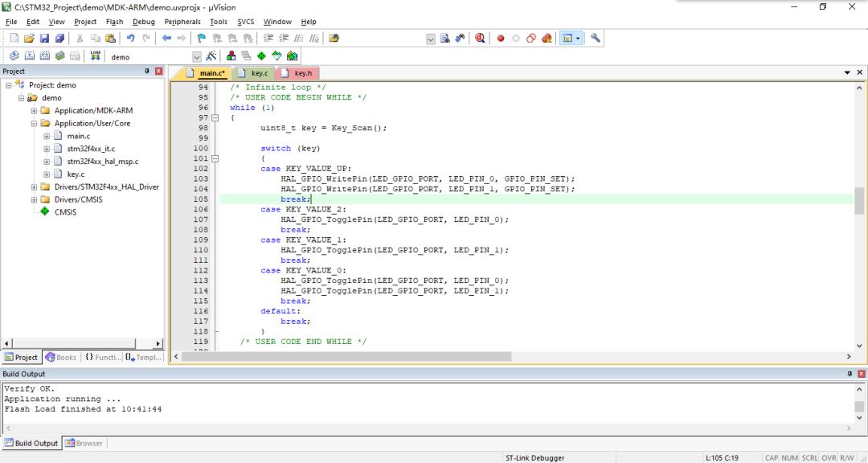Expand the Drivers/CMSIS folder

(34, 200)
